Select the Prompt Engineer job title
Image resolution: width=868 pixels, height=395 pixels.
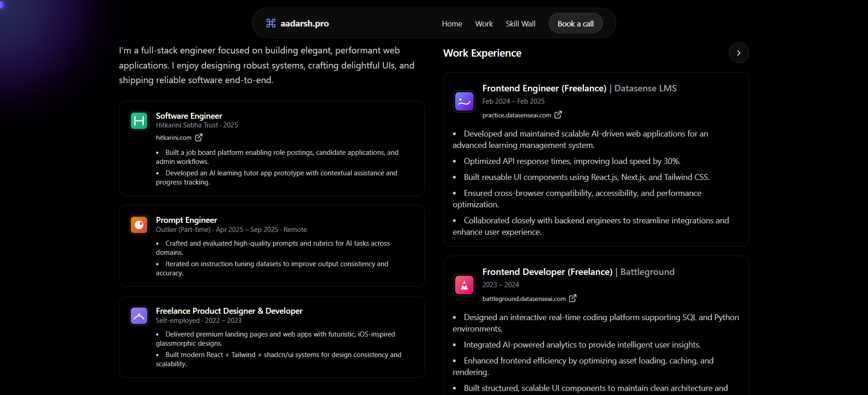(x=186, y=220)
